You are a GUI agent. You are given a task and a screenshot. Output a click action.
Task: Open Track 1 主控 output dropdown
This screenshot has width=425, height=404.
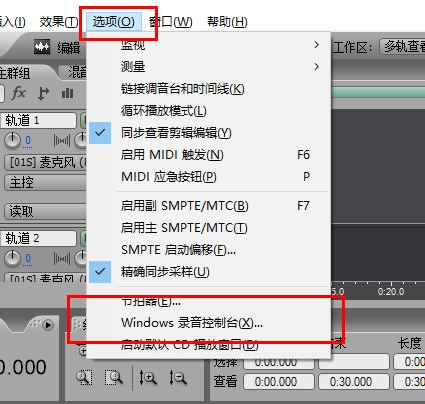click(x=45, y=183)
